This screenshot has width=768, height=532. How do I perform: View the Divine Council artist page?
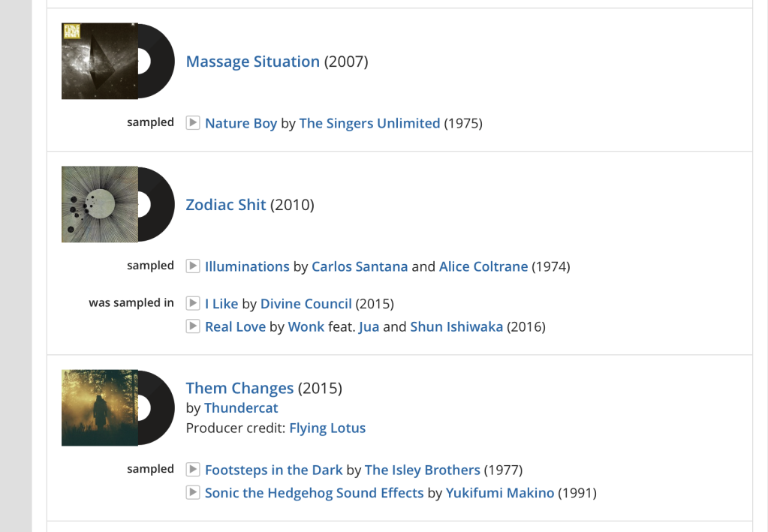tap(306, 304)
